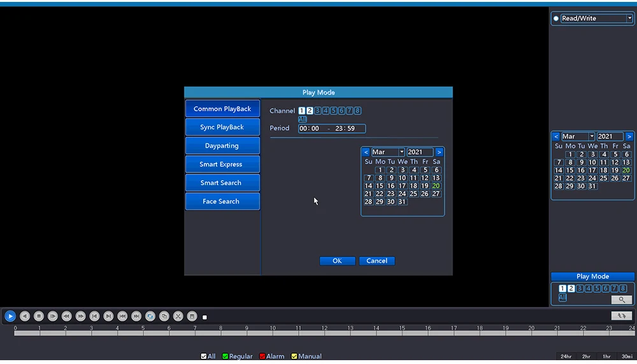Go to next month in dialog calendar
The height and width of the screenshot is (364, 637).
click(439, 152)
